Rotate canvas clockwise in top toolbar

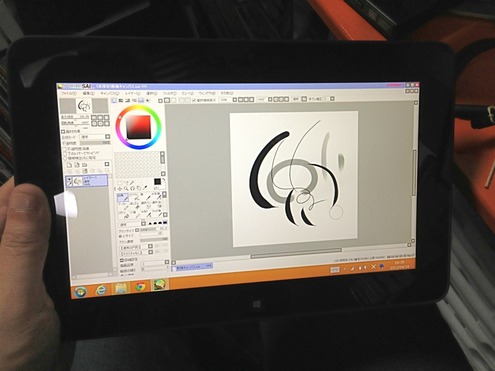281,99
